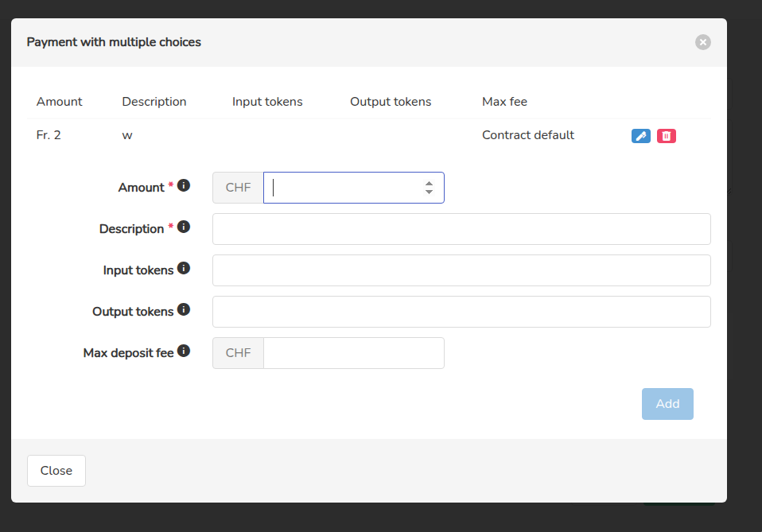The height and width of the screenshot is (532, 762).
Task: Click the Add button
Action: coord(667,404)
